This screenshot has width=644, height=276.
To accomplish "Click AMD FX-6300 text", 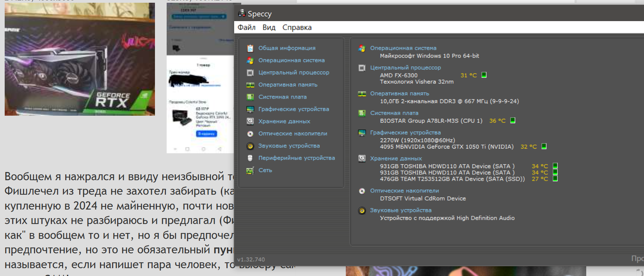I will point(398,75).
